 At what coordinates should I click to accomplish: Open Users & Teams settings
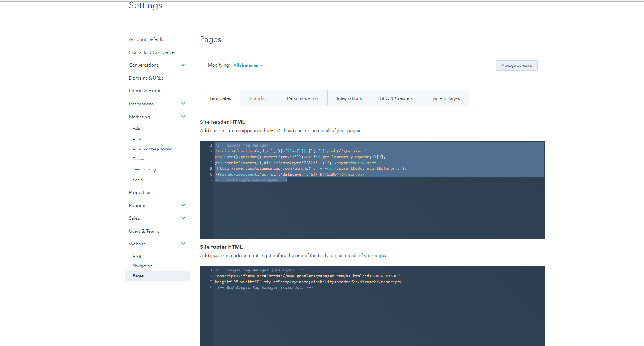(x=144, y=231)
